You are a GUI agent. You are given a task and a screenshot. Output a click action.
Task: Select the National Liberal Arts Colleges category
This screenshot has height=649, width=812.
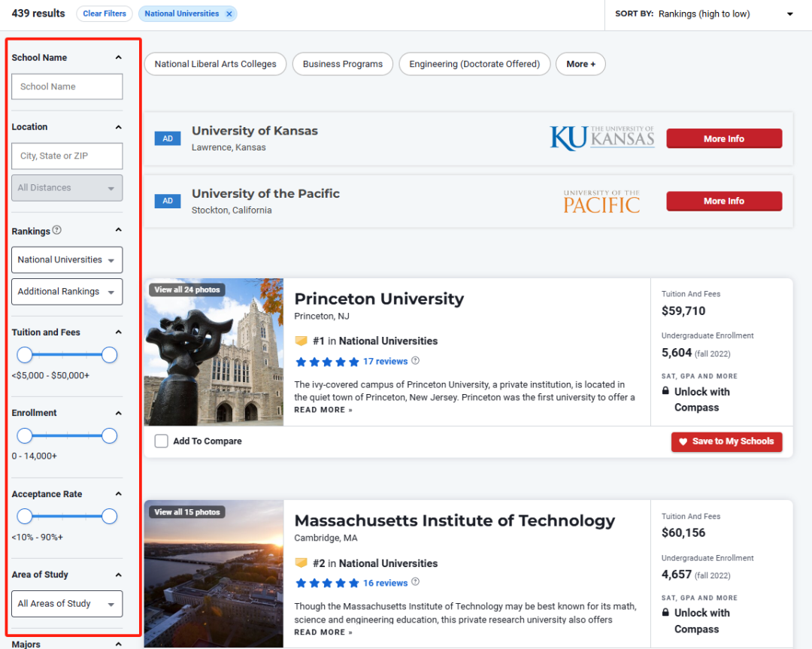(216, 64)
